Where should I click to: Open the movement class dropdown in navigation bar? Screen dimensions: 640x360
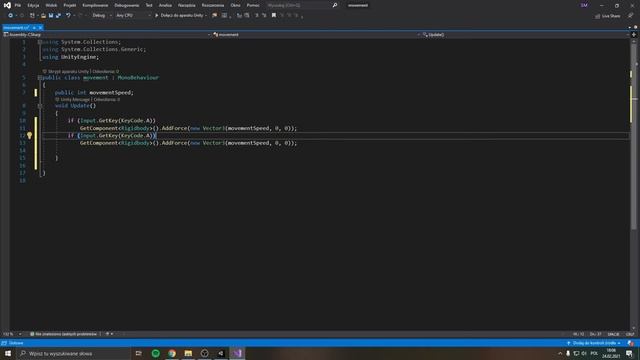point(316,35)
